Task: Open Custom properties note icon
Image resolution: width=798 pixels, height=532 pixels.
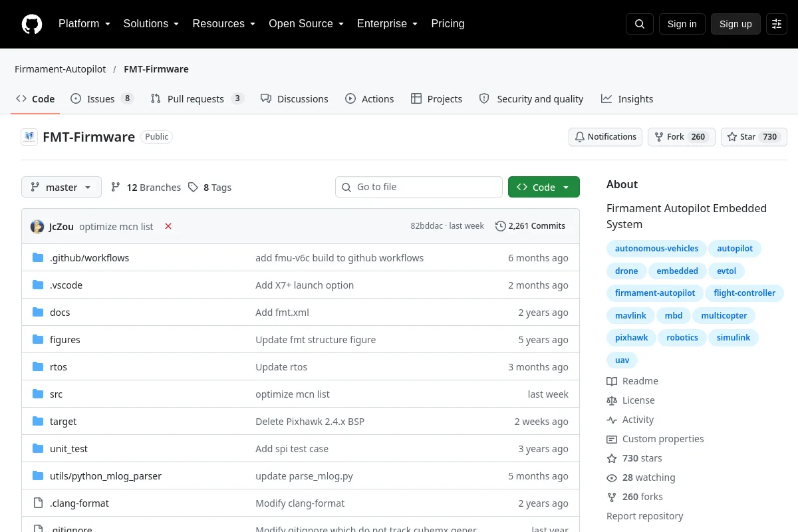Action: coord(612,439)
